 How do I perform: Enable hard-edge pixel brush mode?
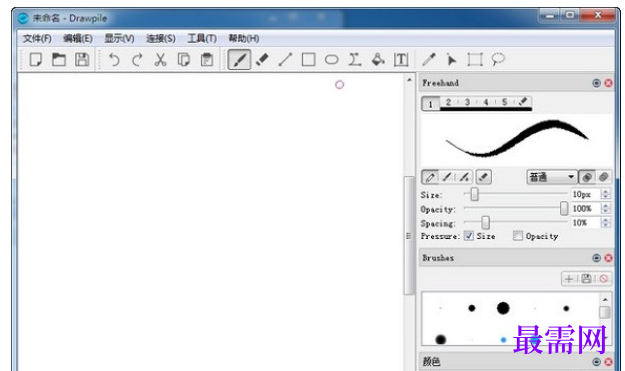pyautogui.click(x=430, y=177)
